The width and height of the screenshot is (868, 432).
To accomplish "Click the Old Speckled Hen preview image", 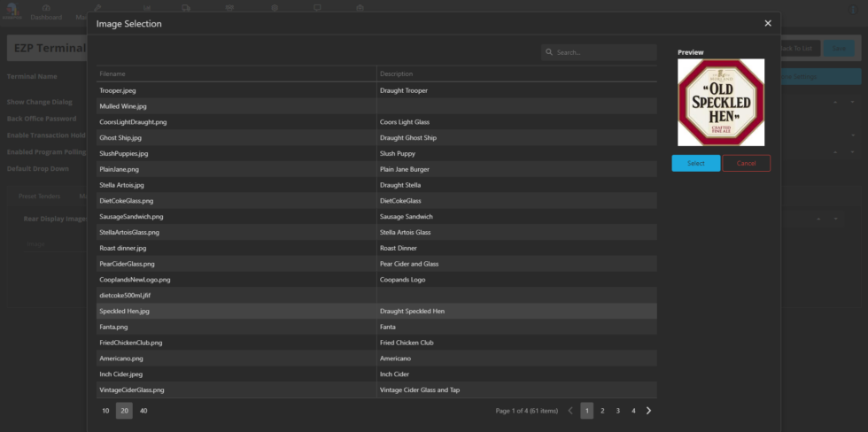I will click(720, 102).
